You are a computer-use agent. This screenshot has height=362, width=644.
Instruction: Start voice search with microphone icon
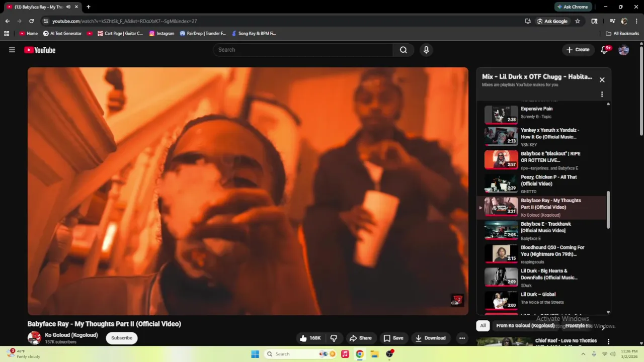426,50
